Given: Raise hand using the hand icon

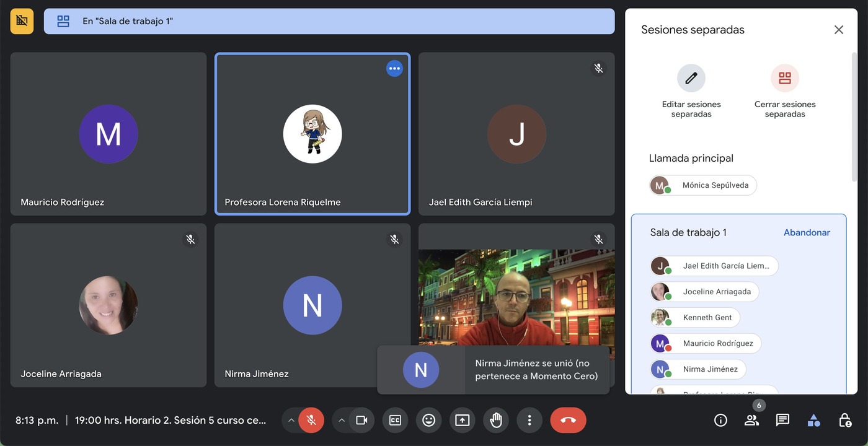Looking at the screenshot, I should click(x=496, y=420).
